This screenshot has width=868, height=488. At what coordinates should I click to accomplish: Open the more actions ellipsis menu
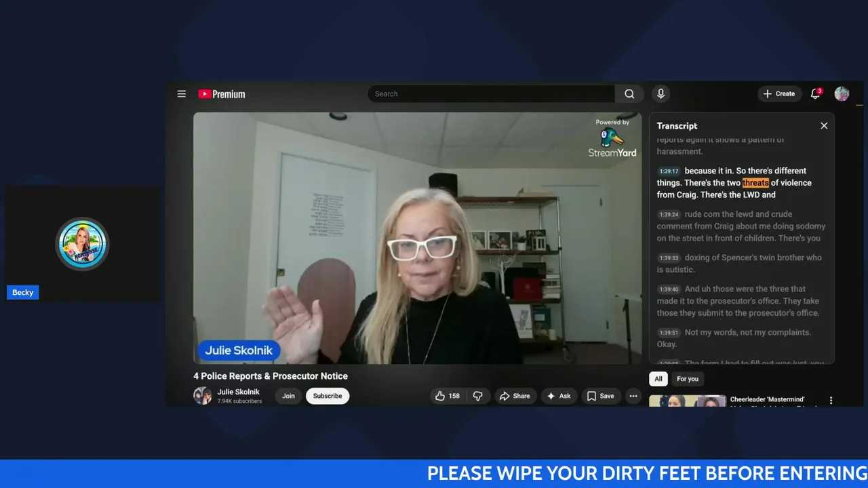[x=633, y=396]
